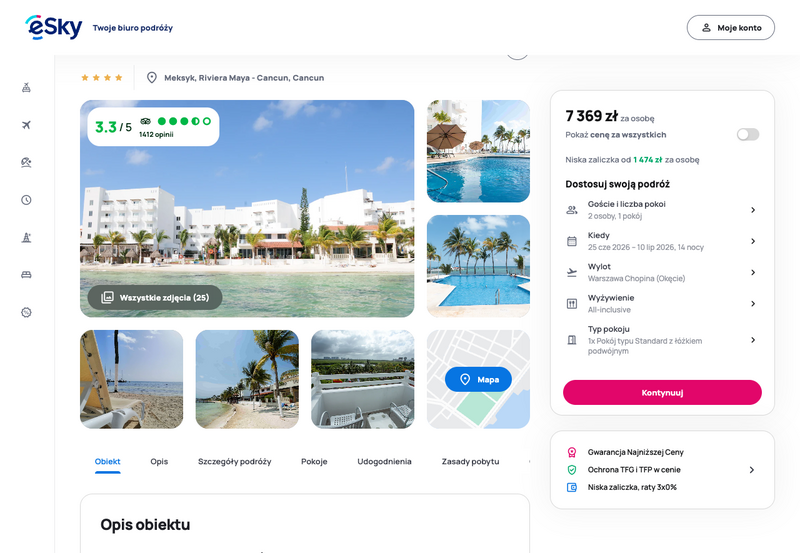Click the clock last-minute sidebar icon
800x553 pixels.
(27, 200)
